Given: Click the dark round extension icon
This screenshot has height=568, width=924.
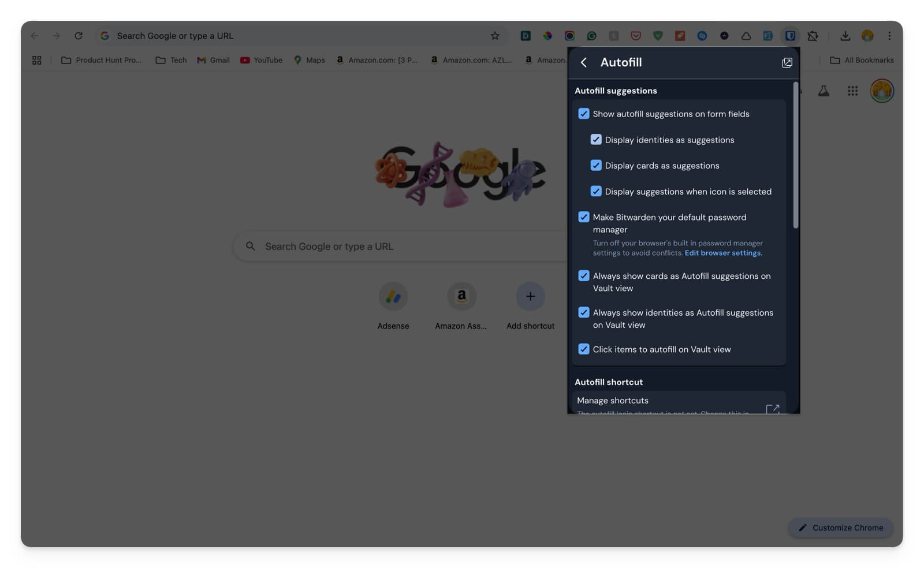Looking at the screenshot, I should 724,36.
